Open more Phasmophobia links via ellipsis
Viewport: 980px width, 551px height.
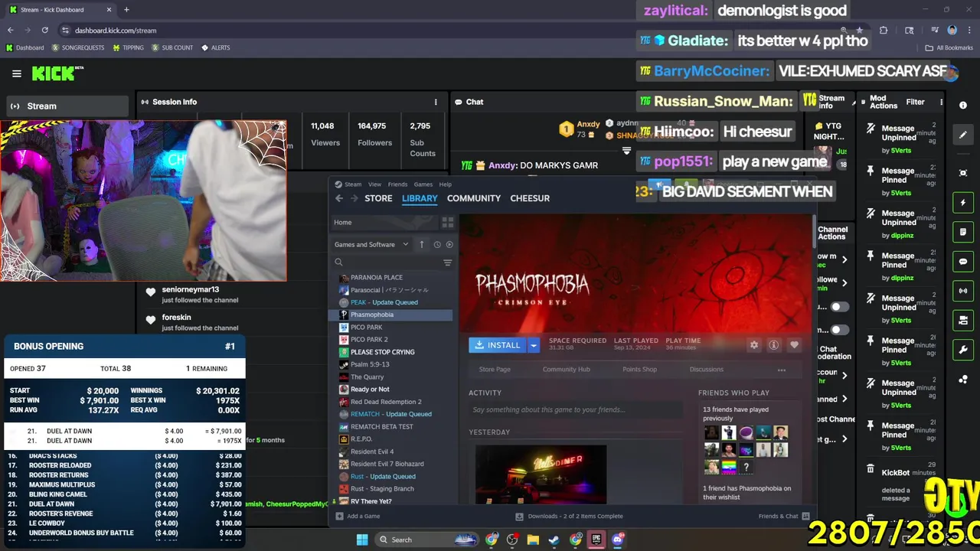(x=782, y=370)
